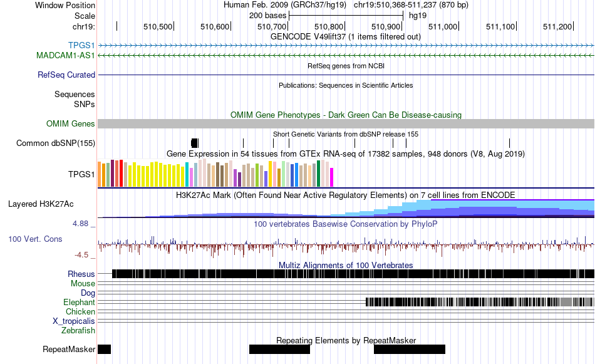Select the 100 Vert. Cons label

(x=35, y=239)
